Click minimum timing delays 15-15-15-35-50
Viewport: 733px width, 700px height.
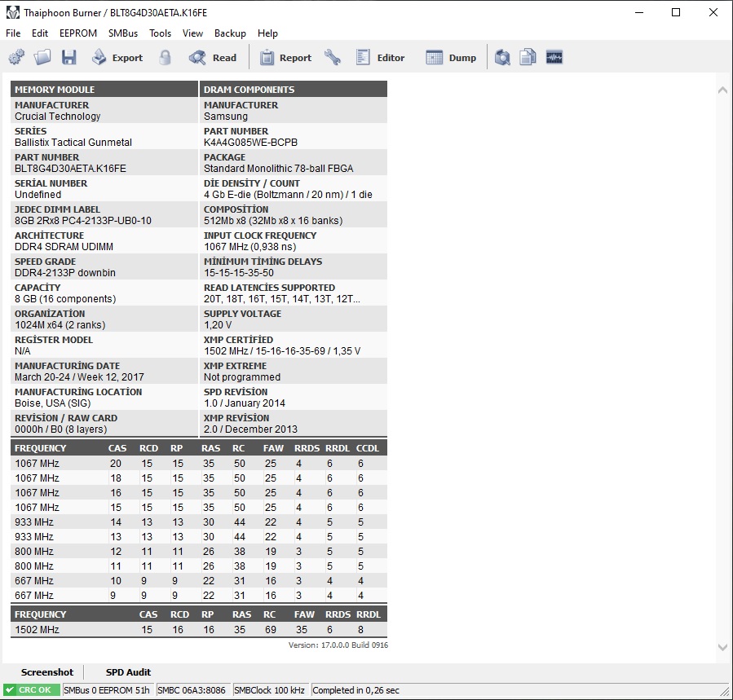[239, 273]
